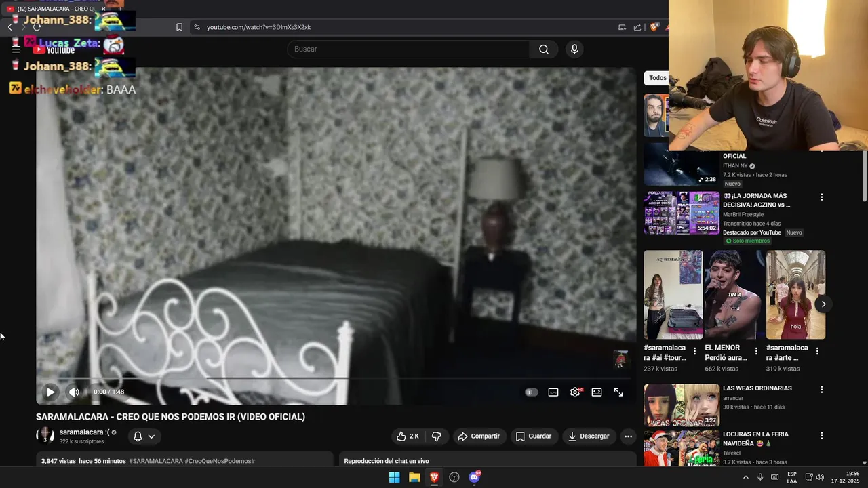Enter fullscreen mode in the player
Image resolution: width=868 pixels, height=488 pixels.
coord(618,392)
